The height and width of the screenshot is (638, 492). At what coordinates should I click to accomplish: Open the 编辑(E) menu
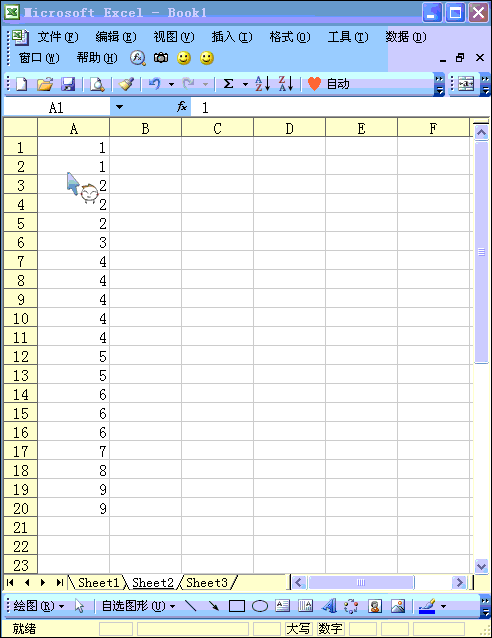[x=116, y=37]
